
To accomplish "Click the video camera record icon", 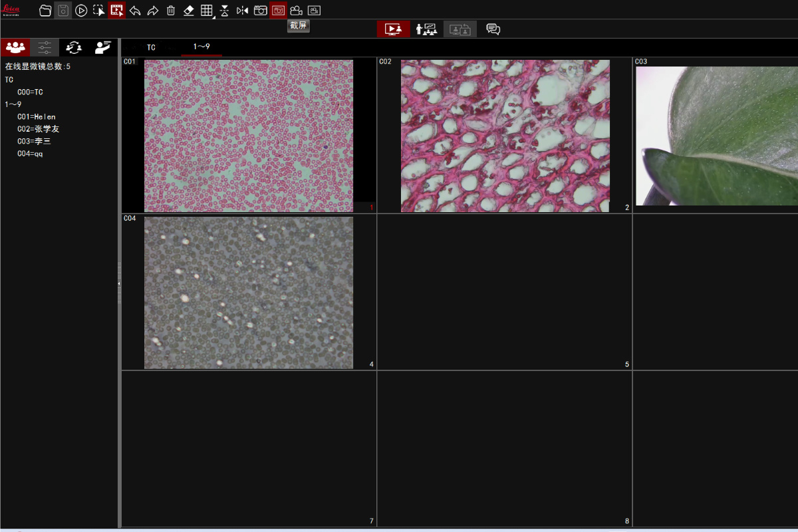I will point(296,11).
